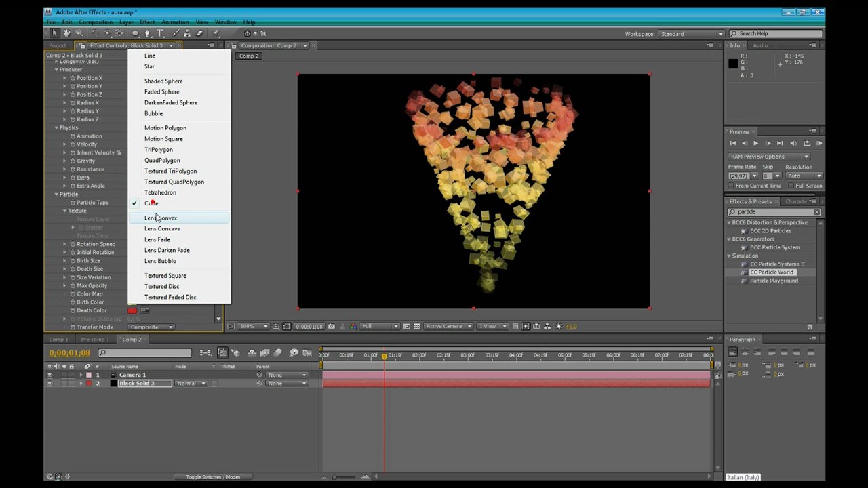Click the timeline current-time indicator marker
The width and height of the screenshot is (868, 488).
click(x=384, y=356)
